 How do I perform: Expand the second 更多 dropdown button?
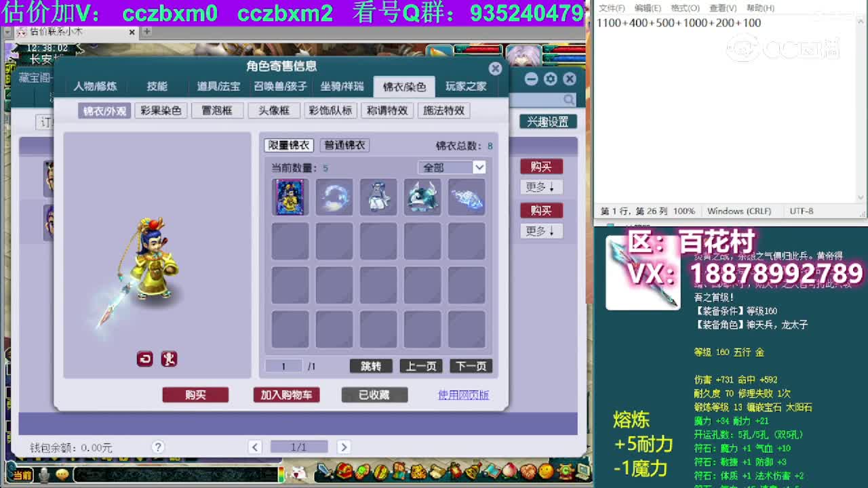pyautogui.click(x=540, y=231)
